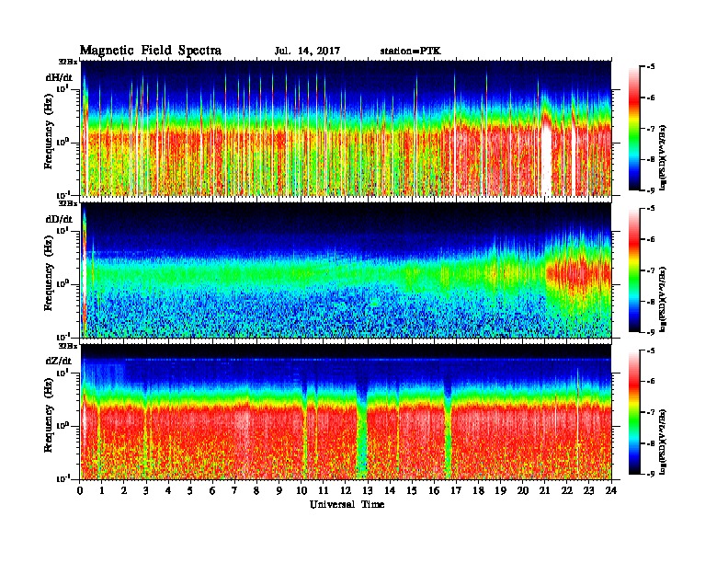The height and width of the screenshot is (563, 728).
Task: Click hour 15 on the time axis
Action: point(413,491)
